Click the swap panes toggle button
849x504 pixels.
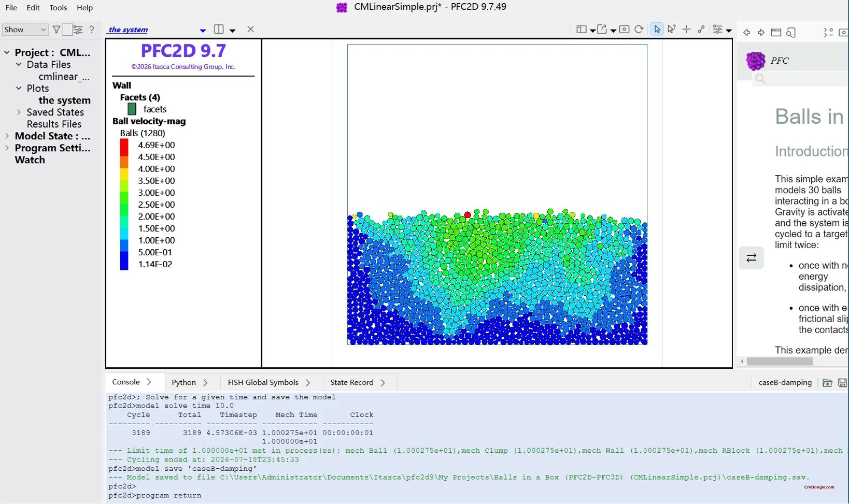click(x=751, y=257)
